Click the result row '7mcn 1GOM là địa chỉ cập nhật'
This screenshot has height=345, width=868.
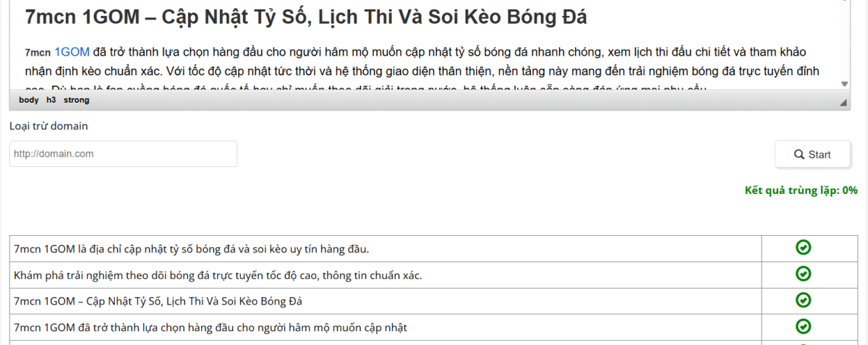click(x=192, y=250)
